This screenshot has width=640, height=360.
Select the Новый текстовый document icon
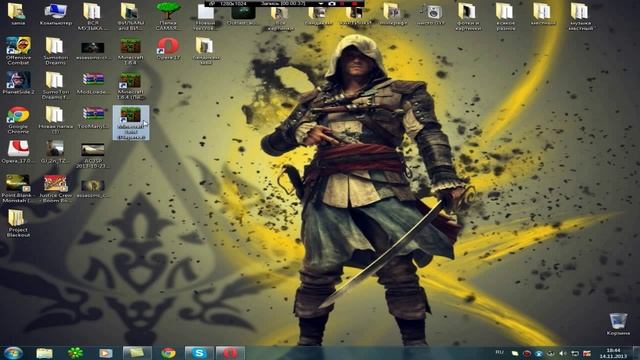click(205, 16)
